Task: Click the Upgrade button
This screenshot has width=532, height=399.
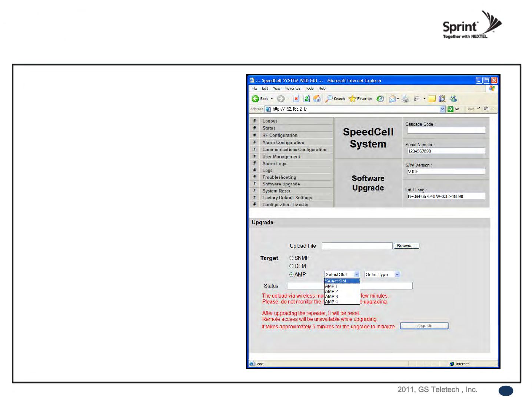Action: tap(424, 326)
